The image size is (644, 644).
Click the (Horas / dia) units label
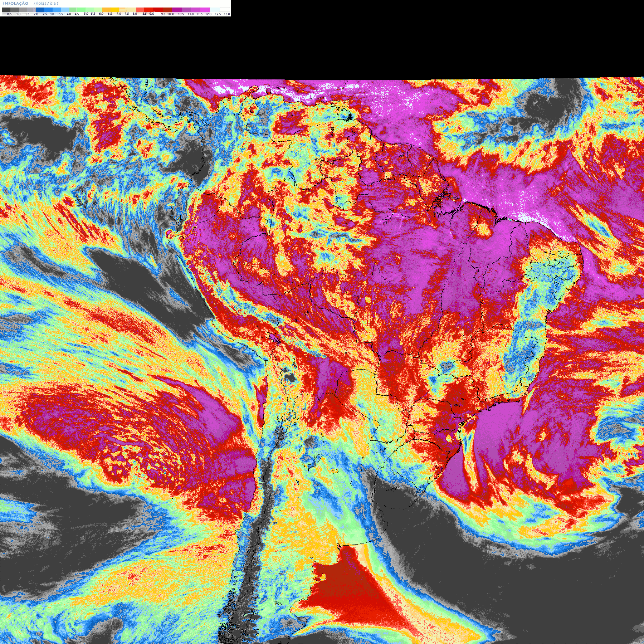46,3
